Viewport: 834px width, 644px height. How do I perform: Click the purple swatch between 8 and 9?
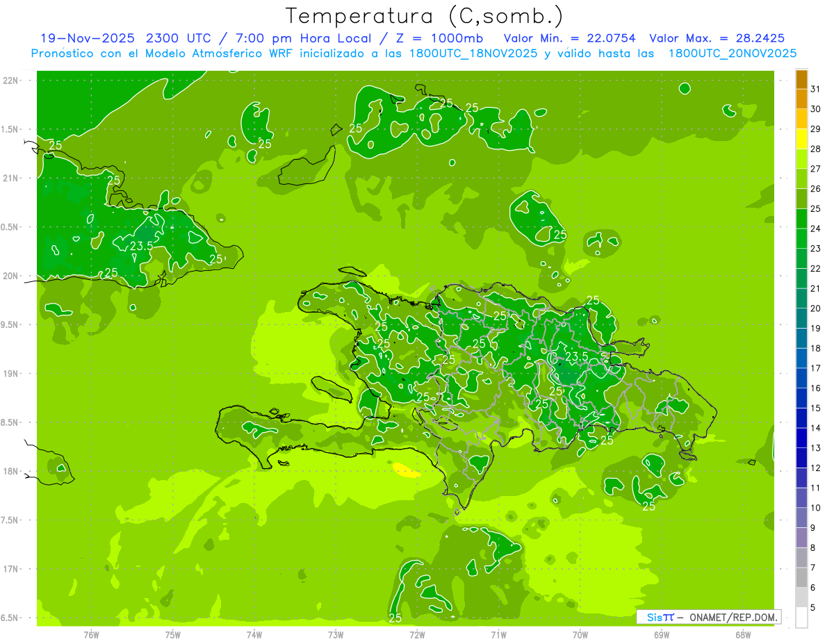tap(801, 538)
